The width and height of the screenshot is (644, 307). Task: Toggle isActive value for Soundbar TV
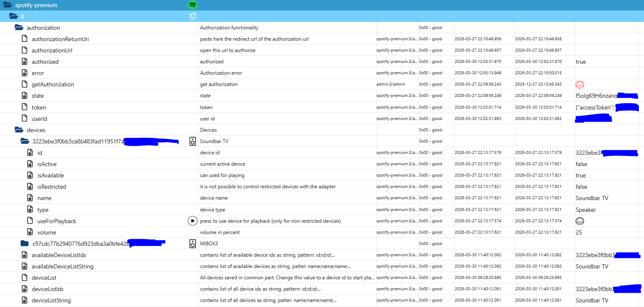[x=581, y=164]
